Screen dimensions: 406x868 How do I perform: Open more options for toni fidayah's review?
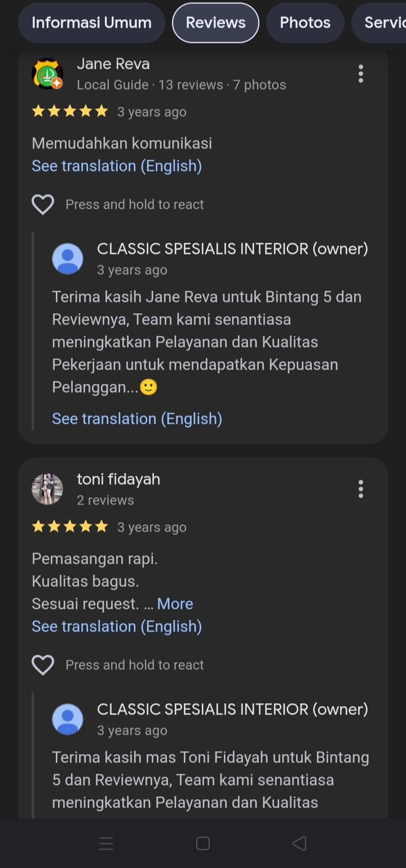tap(361, 489)
